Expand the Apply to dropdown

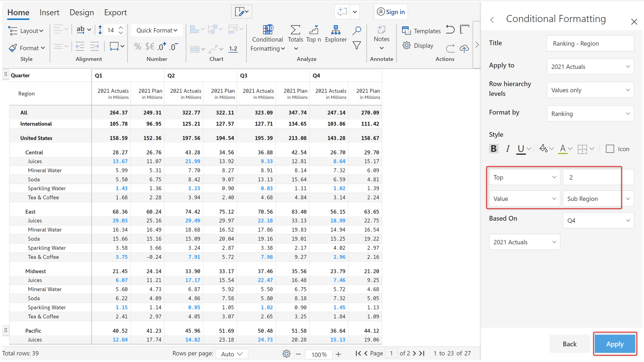[590, 67]
